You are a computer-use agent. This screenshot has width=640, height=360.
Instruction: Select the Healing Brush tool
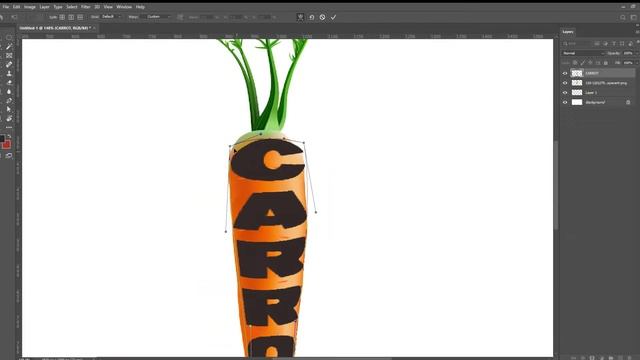pos(9,64)
